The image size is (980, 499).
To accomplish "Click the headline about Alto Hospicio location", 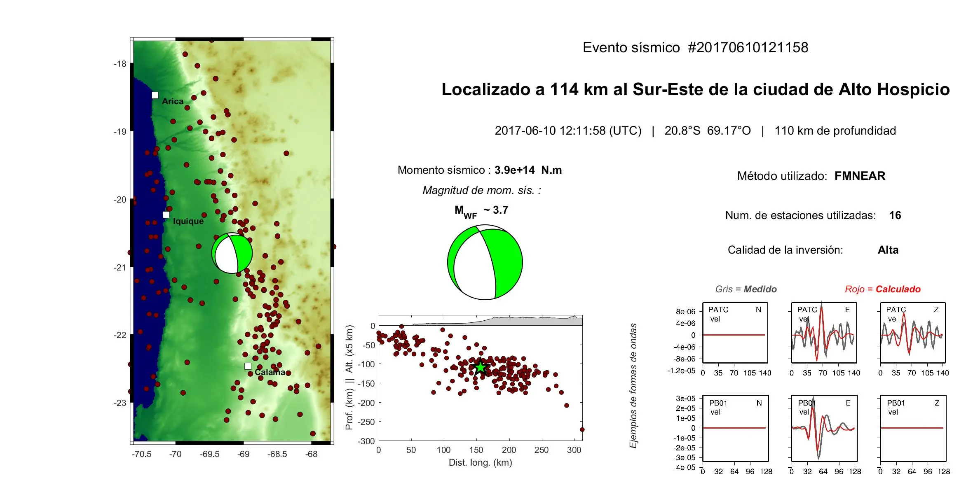I will [x=696, y=89].
